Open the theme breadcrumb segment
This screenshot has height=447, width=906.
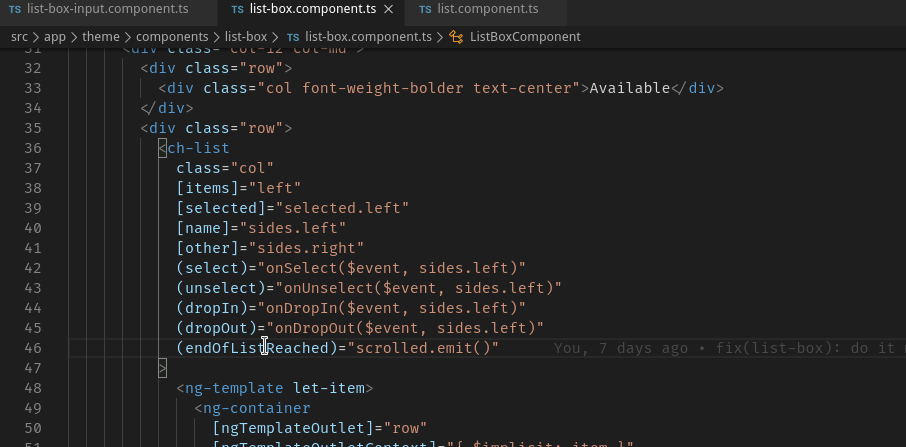click(x=101, y=37)
